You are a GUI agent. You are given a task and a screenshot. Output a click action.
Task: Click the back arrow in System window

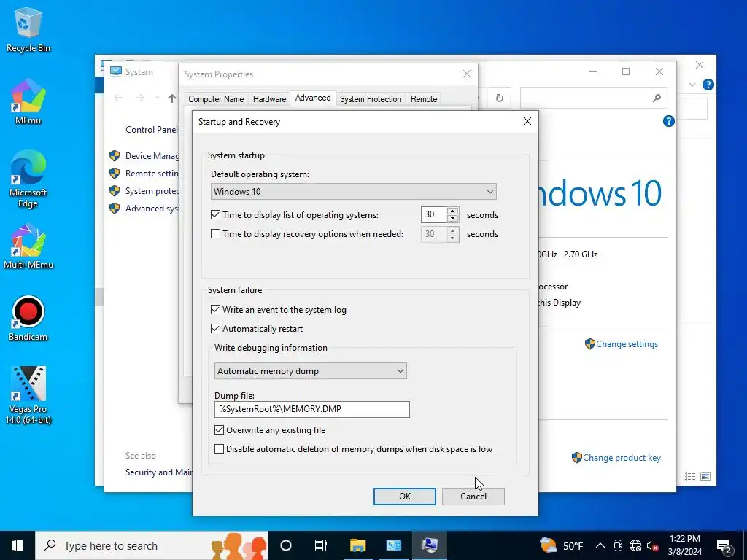coord(119,98)
